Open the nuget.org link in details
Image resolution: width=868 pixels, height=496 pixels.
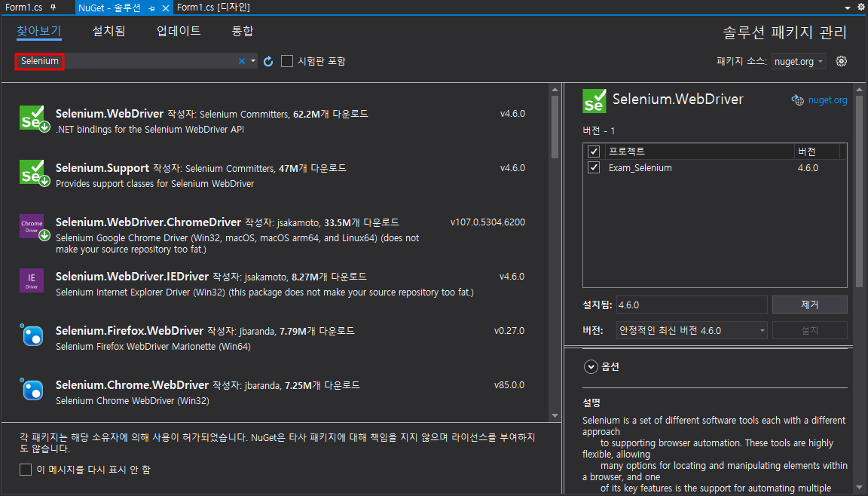pos(827,100)
